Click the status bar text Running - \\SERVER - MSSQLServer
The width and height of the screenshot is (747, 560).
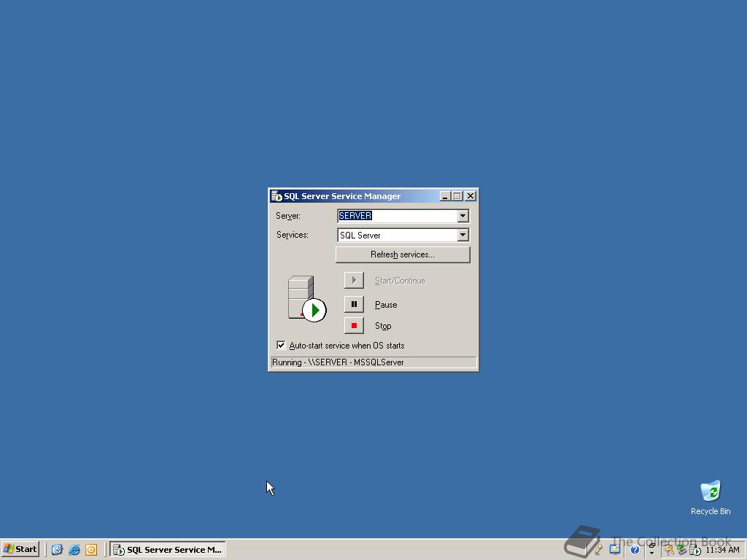[338, 362]
